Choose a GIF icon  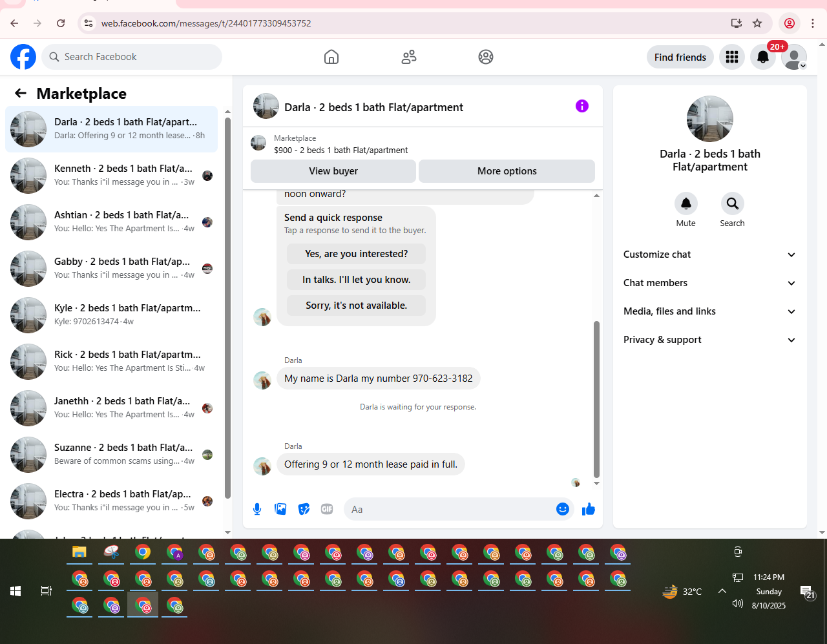[327, 509]
